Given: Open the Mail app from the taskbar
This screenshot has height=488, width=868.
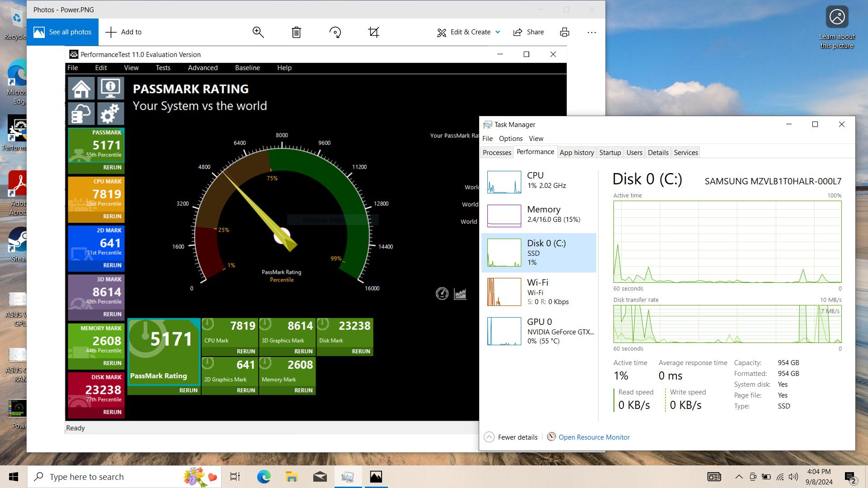Looking at the screenshot, I should [x=320, y=477].
